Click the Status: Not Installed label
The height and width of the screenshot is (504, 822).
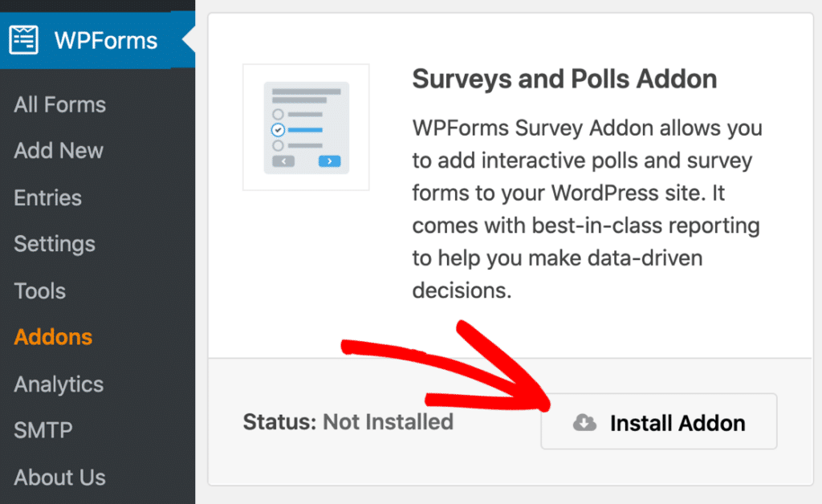coord(348,422)
